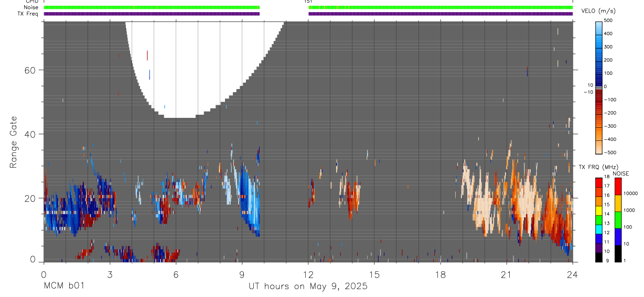Select the green swatch in NOISE legend
This screenshot has width=644, height=297.
[618, 219]
